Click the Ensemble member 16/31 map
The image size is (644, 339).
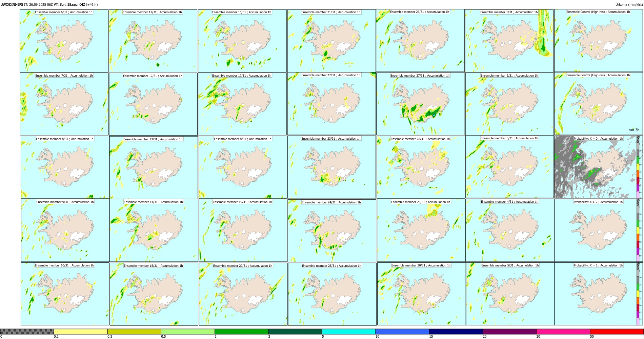pyautogui.click(x=242, y=41)
